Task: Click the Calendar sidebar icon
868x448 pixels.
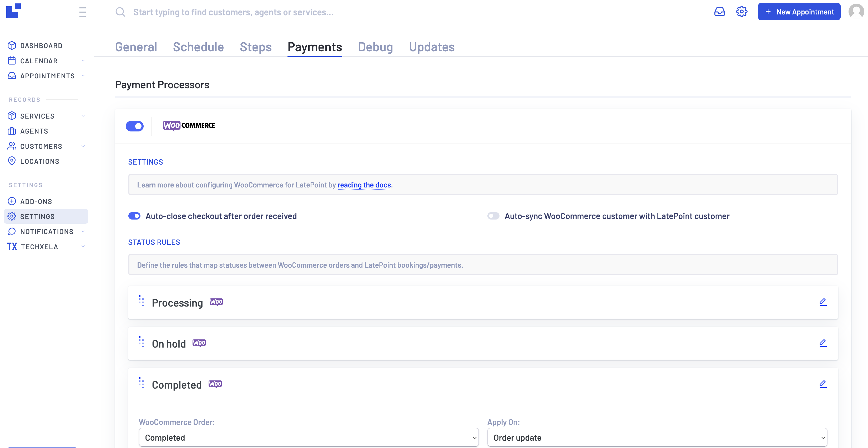Action: coord(12,61)
